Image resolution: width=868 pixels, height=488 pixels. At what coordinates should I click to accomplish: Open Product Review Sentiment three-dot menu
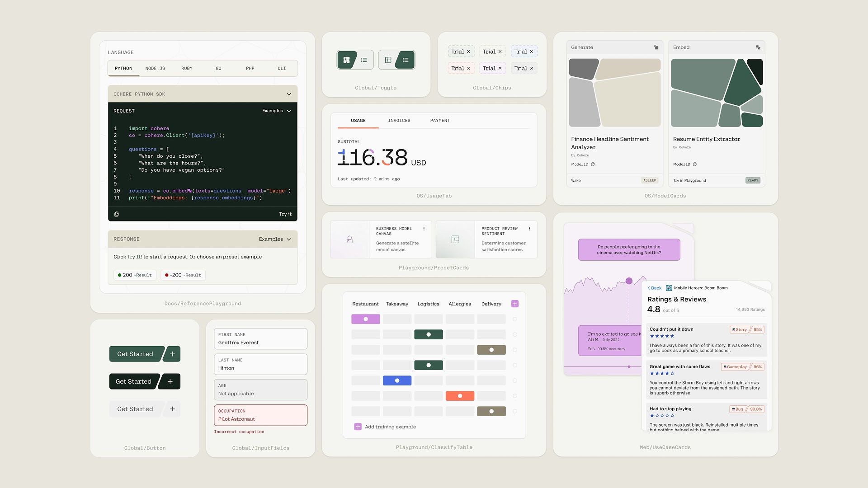529,229
